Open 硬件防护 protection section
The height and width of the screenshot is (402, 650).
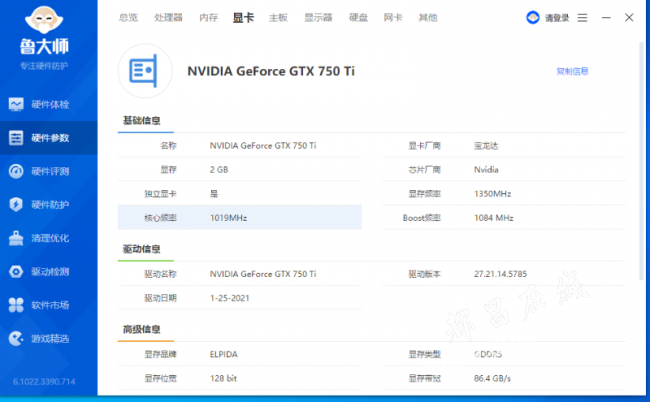coord(49,204)
